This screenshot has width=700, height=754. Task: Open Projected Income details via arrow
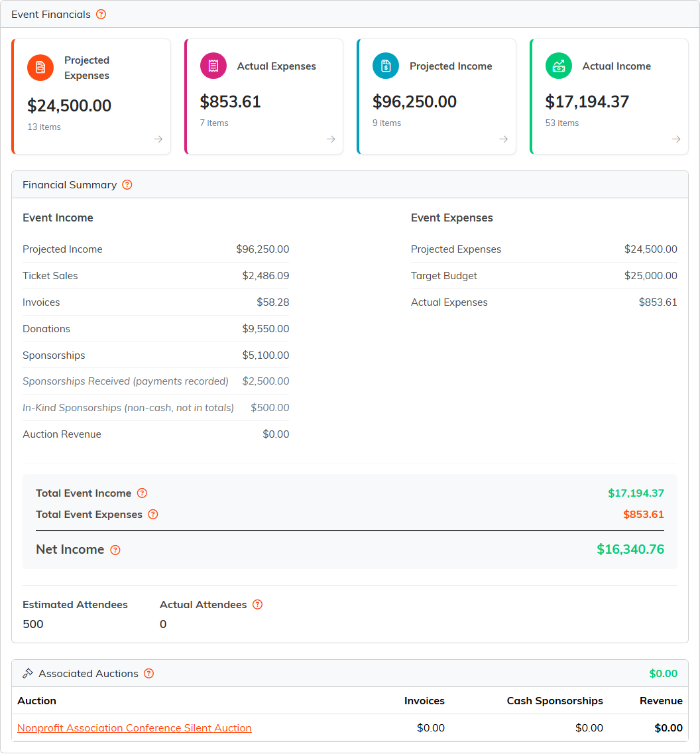tap(503, 139)
